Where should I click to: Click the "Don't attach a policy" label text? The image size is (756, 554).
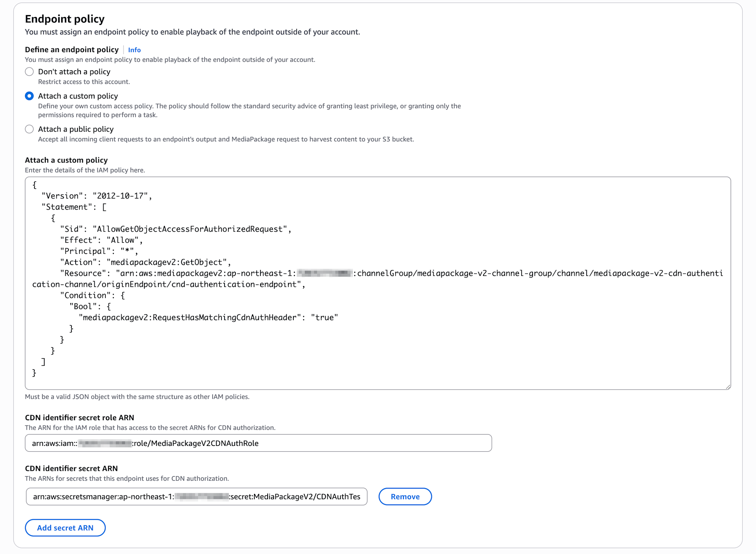[x=74, y=72]
